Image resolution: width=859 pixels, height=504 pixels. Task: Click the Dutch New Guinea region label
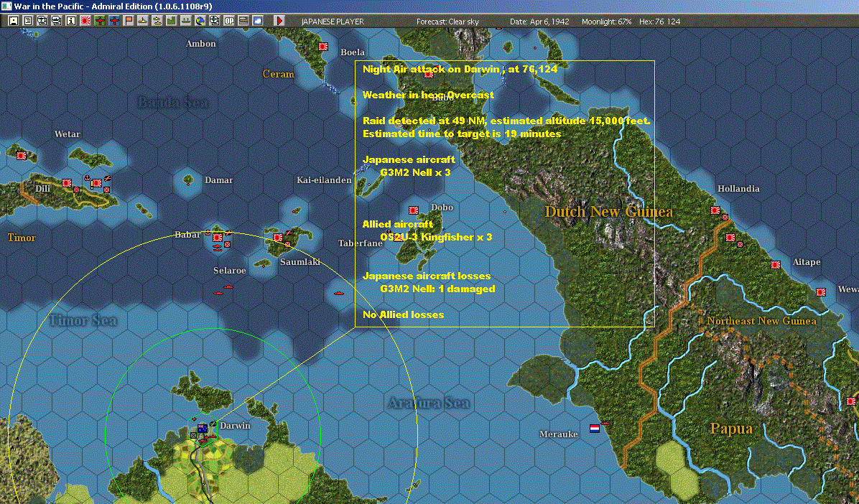pos(608,212)
